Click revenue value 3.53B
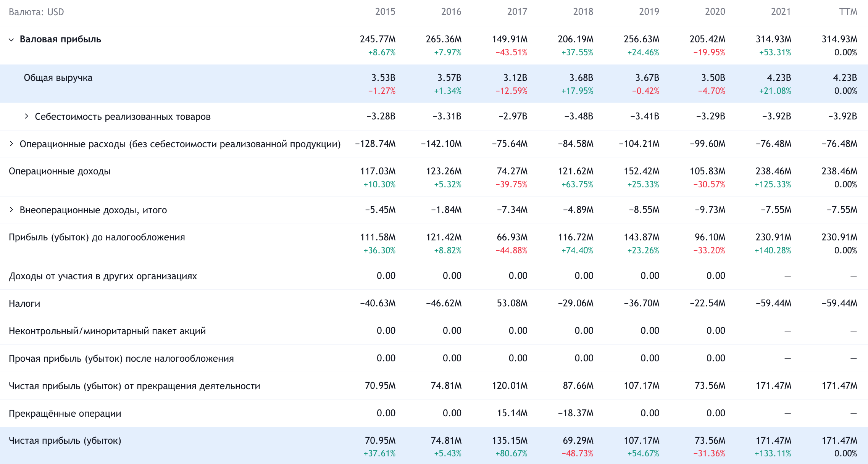The image size is (868, 464). 383,78
